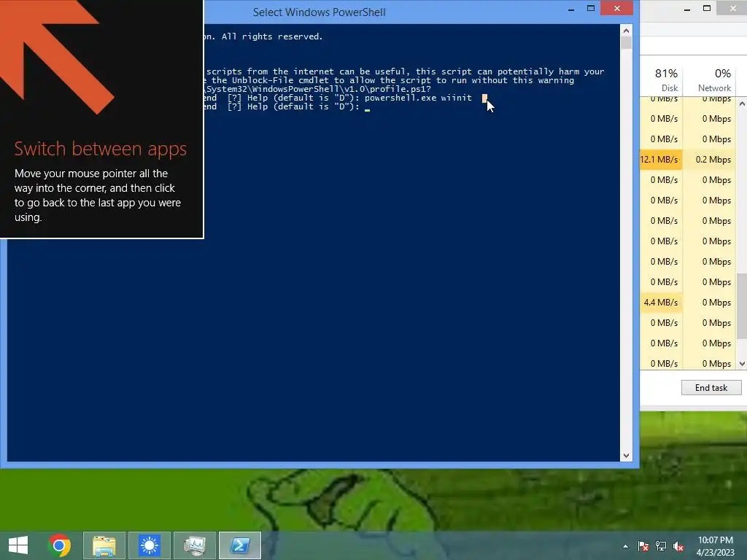
Task: Launch Google Chrome from the taskbar
Action: click(59, 545)
